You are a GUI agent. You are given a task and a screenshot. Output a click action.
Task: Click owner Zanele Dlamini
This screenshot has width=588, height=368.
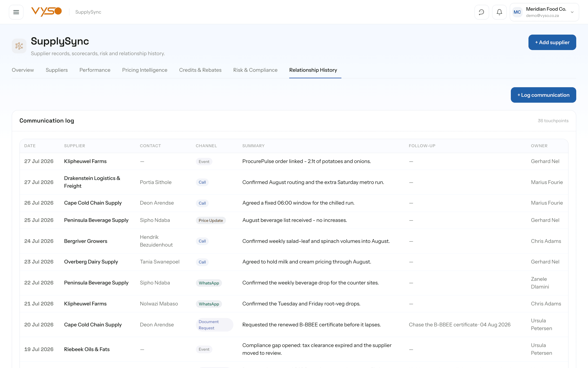click(540, 283)
